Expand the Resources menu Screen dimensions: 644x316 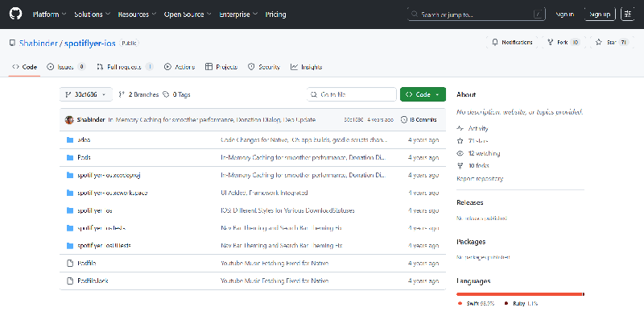click(x=137, y=15)
